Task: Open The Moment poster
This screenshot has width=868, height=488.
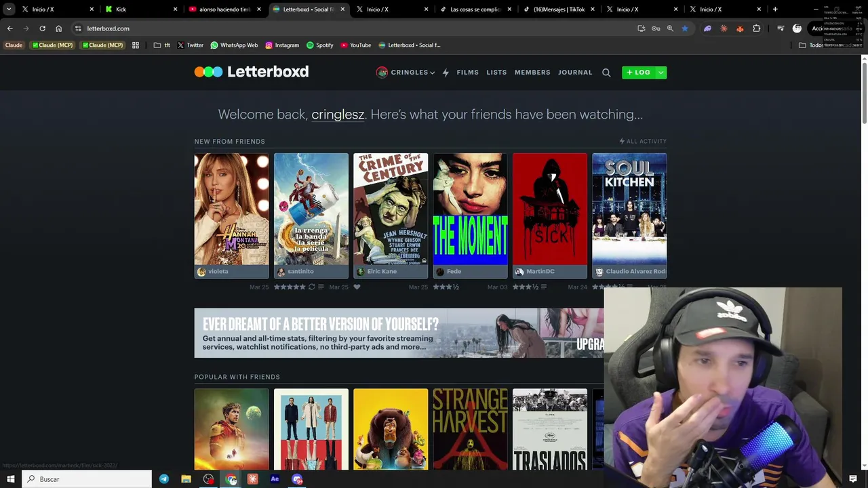Action: tap(470, 209)
